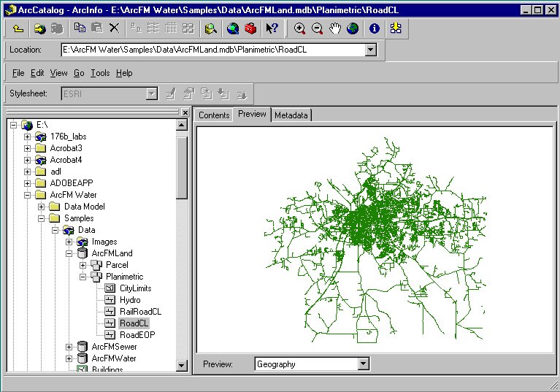Expand the Data Model folder

[x=41, y=207]
